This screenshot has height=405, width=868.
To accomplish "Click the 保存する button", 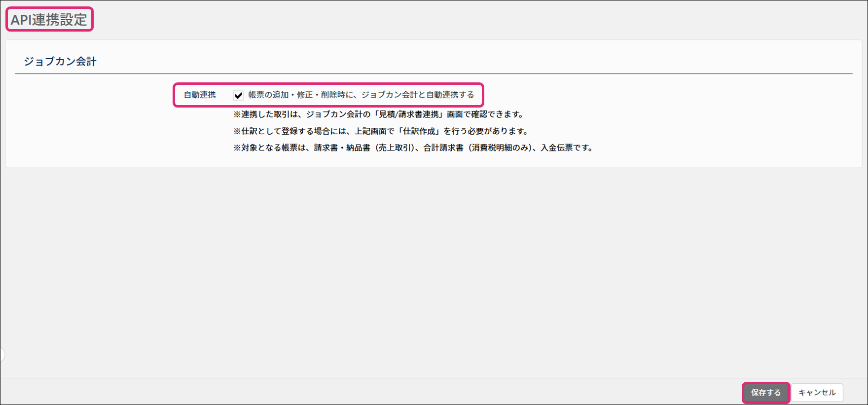I will pyautogui.click(x=766, y=393).
